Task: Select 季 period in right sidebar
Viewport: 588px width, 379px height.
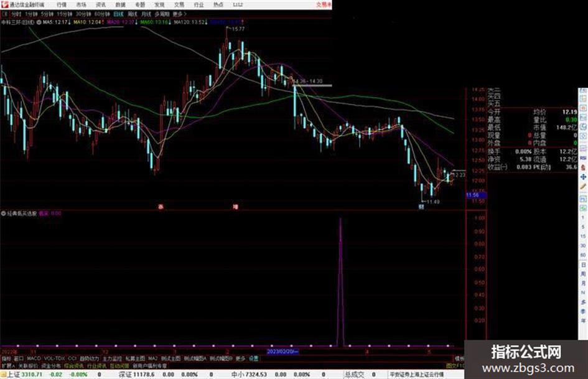Action: pos(583,311)
